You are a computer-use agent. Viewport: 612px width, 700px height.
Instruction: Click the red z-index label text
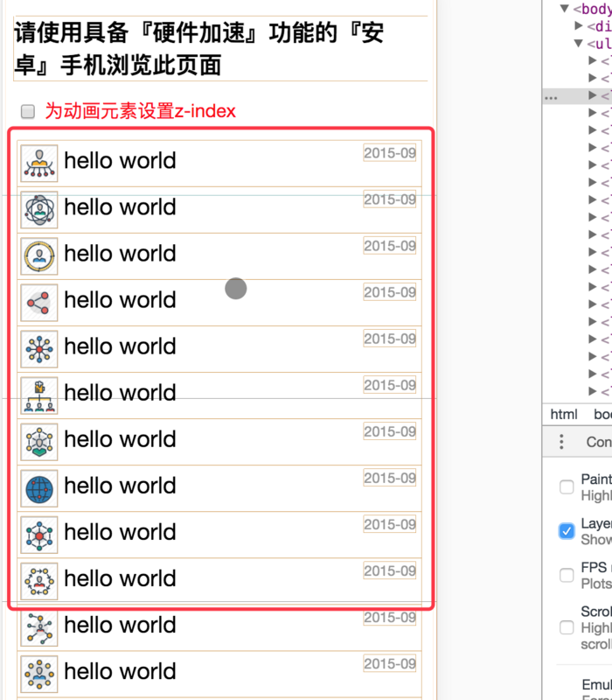pyautogui.click(x=140, y=111)
